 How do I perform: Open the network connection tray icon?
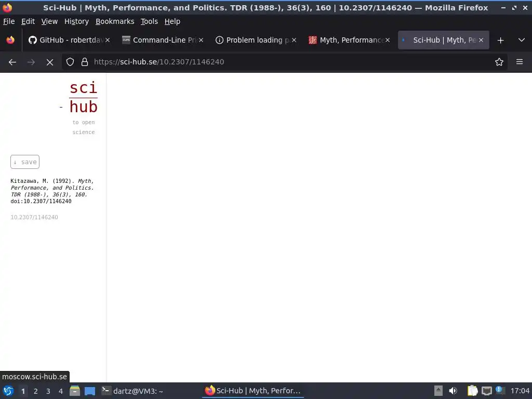coord(486,391)
